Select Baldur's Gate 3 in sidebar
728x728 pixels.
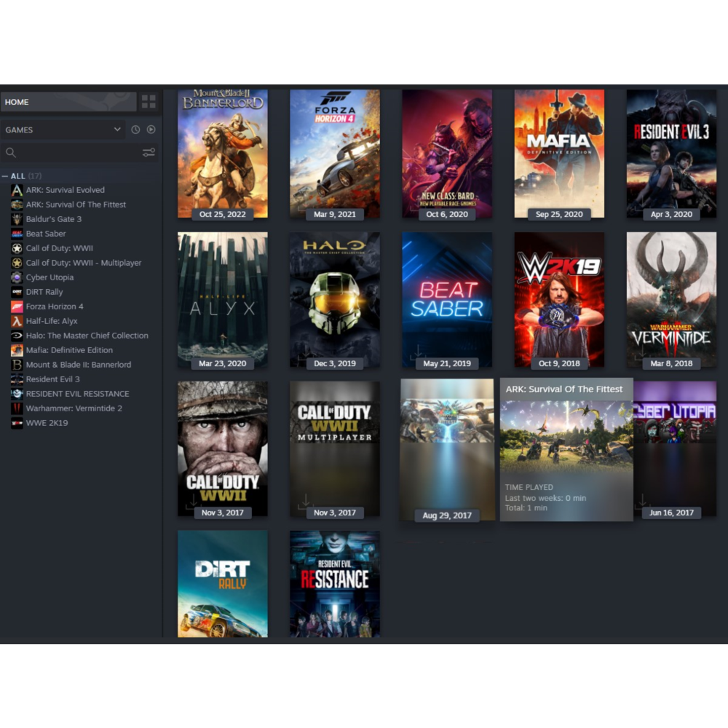53,219
